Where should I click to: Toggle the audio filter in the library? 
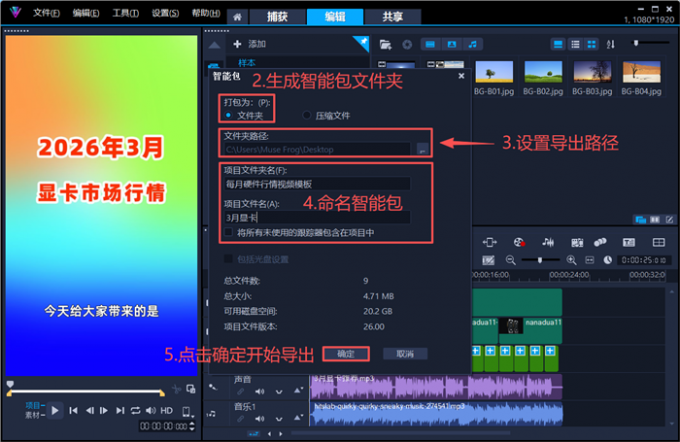point(473,44)
